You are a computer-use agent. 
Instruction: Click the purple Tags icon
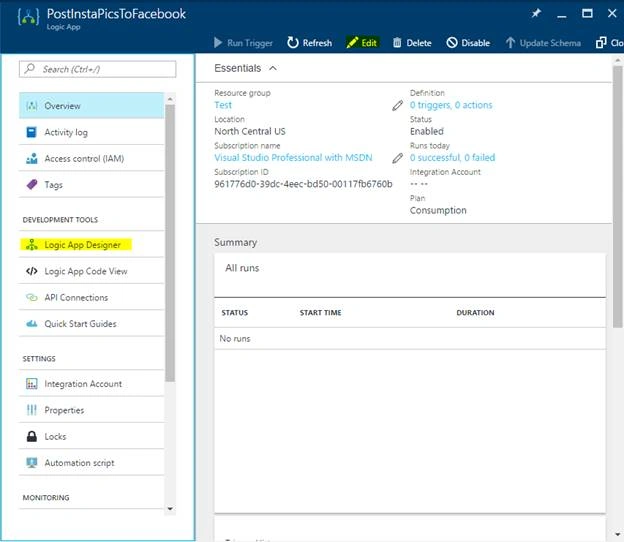[31, 185]
